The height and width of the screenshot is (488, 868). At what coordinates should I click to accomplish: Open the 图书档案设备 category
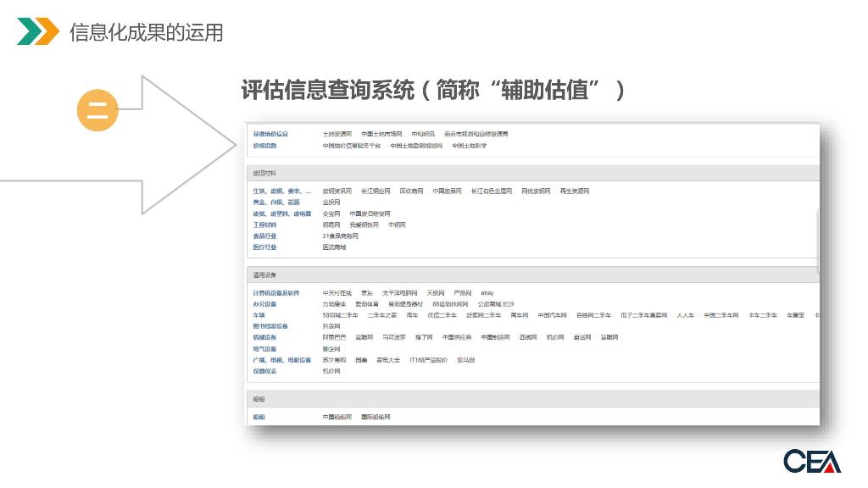pyautogui.click(x=270, y=326)
